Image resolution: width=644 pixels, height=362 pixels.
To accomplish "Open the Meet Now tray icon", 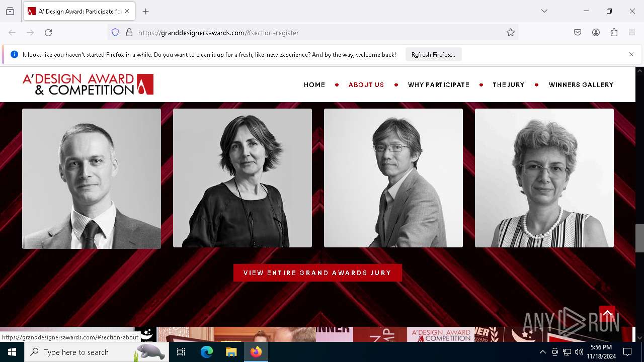I will pos(555,352).
